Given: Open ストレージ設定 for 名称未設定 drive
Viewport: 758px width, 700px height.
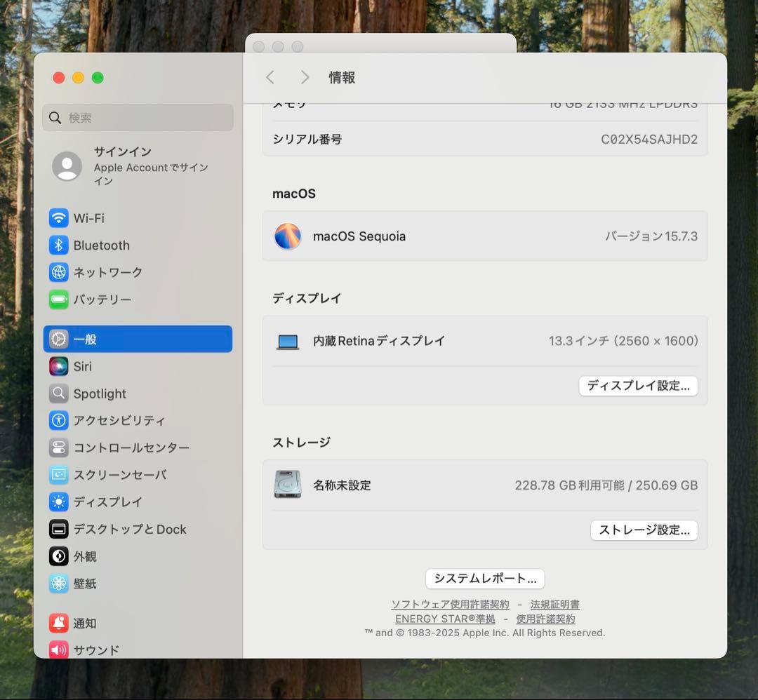Looking at the screenshot, I should pyautogui.click(x=644, y=530).
